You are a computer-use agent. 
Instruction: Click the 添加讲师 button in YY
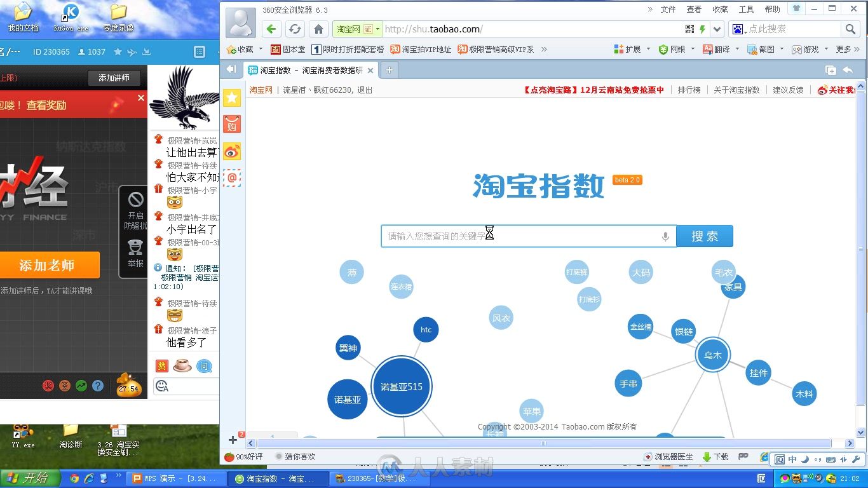[114, 78]
